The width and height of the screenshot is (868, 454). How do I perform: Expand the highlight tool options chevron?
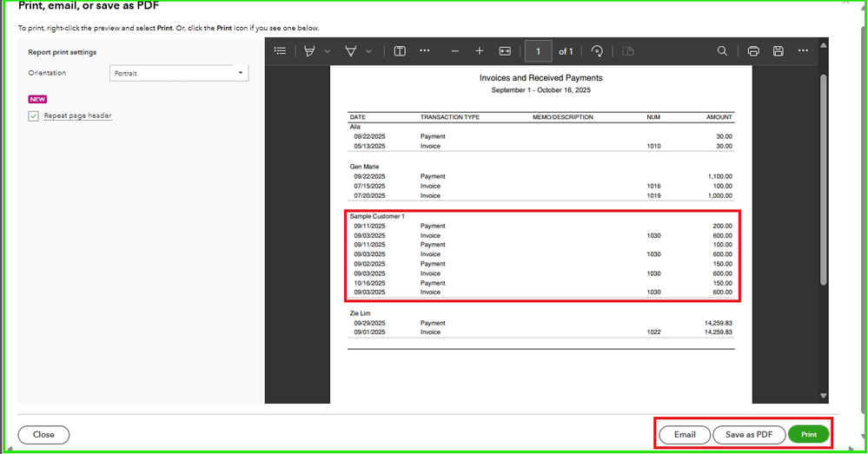pos(328,52)
